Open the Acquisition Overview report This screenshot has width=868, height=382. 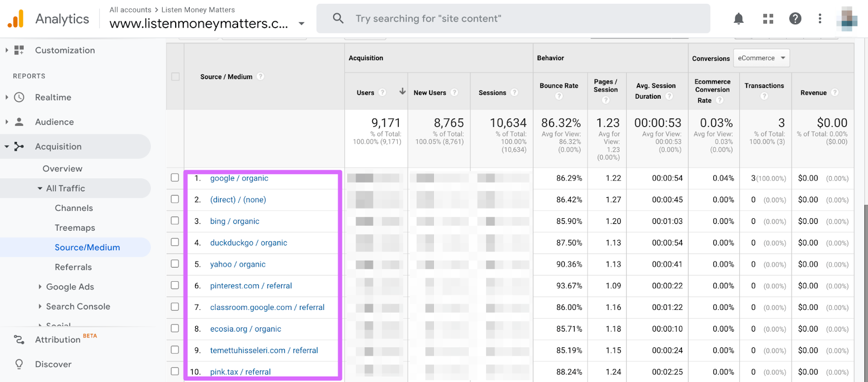(x=62, y=169)
